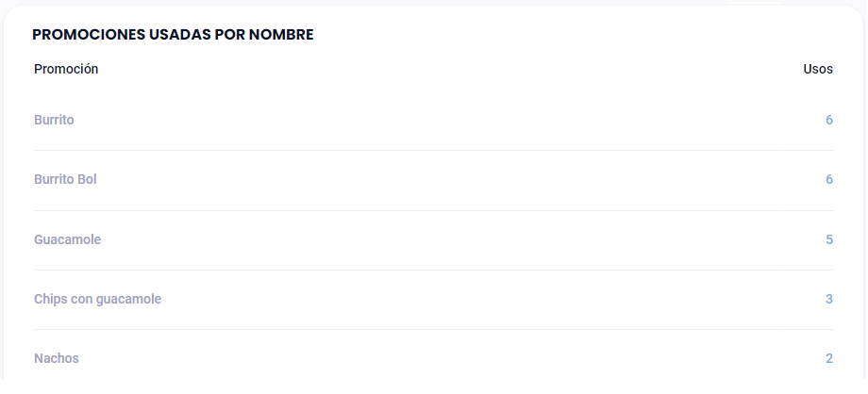
Task: Click the word 'NOMBRE' in the heading
Action: tap(281, 35)
